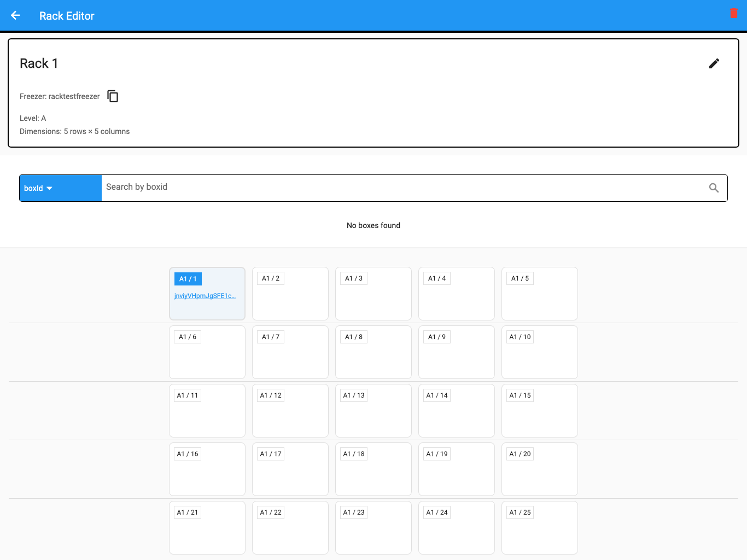Pick empty slot A1 / 12
The height and width of the screenshot is (560, 747).
point(290,411)
